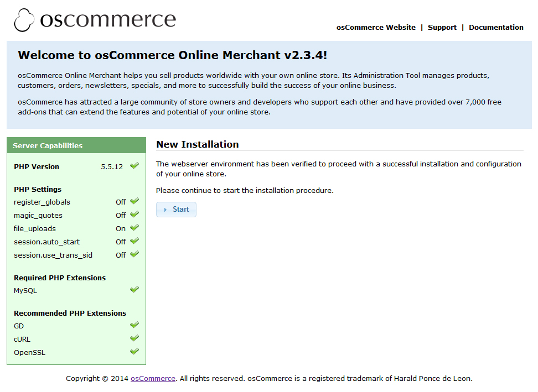Click the Off value for register_globals

(x=121, y=202)
